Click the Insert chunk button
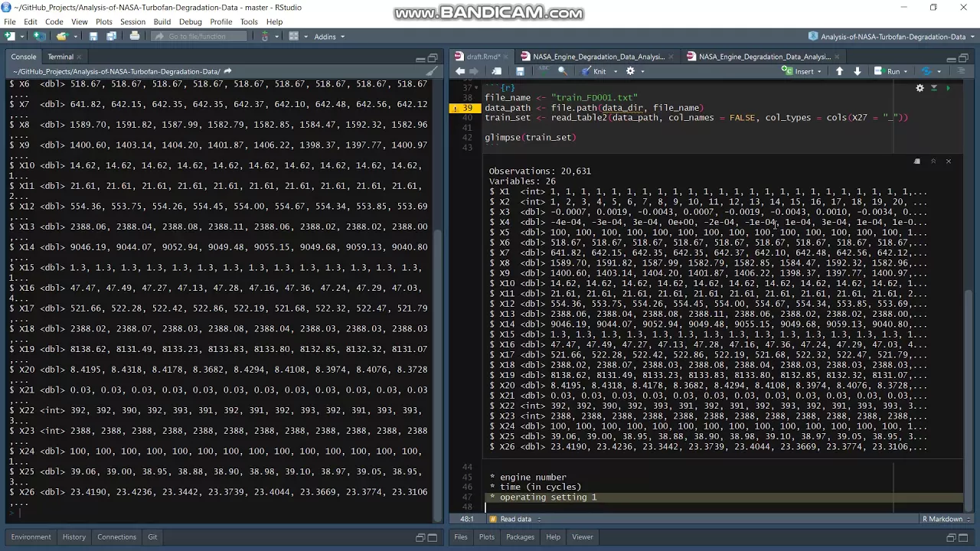Viewport: 980px width, 551px height. point(802,71)
